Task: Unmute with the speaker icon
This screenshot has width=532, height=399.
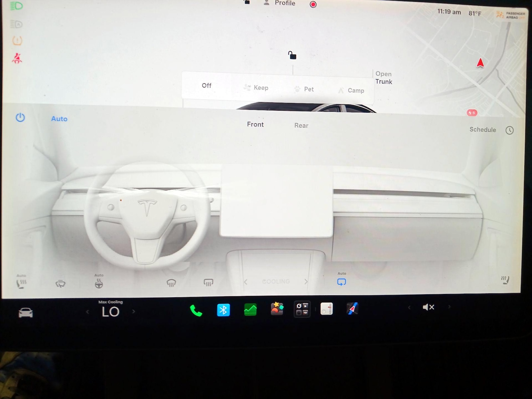Action: (x=428, y=307)
